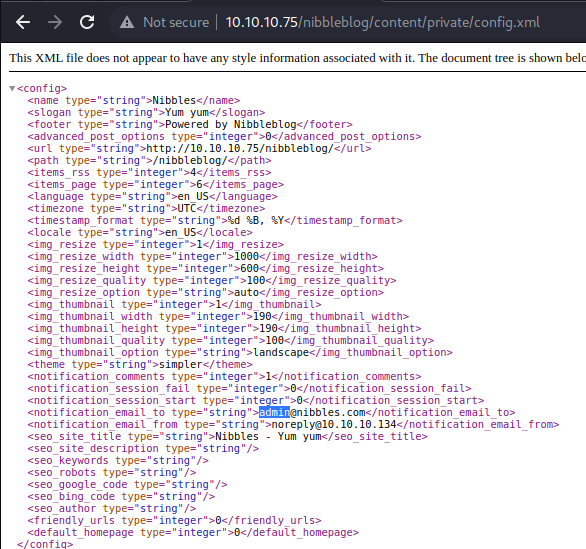Viewport: 586px width, 549px height.
Task: Click the name value Nibbles
Action: coord(174,101)
